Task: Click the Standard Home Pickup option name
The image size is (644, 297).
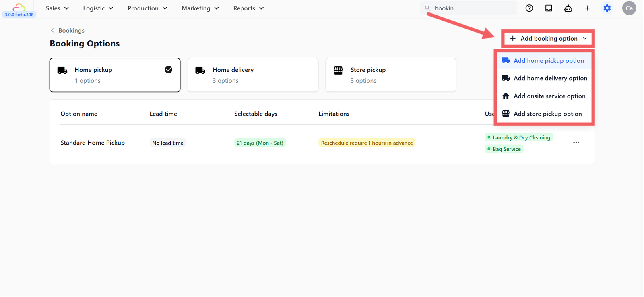Action: click(93, 143)
